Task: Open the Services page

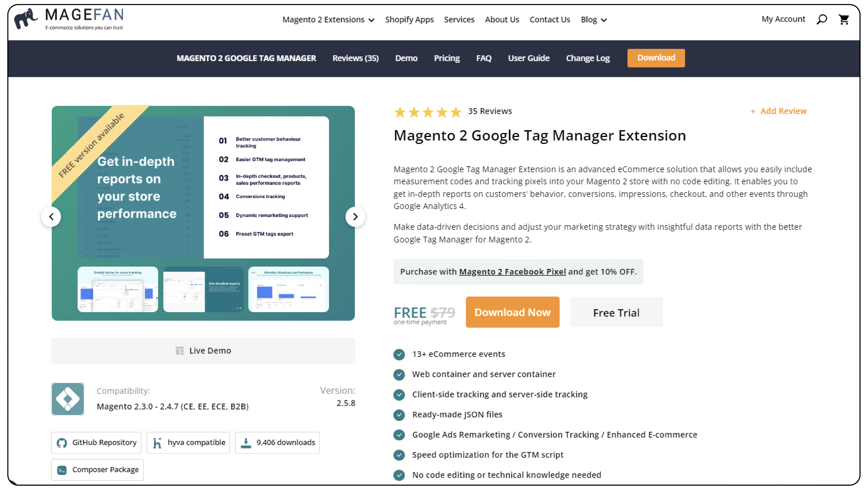Action: (459, 19)
